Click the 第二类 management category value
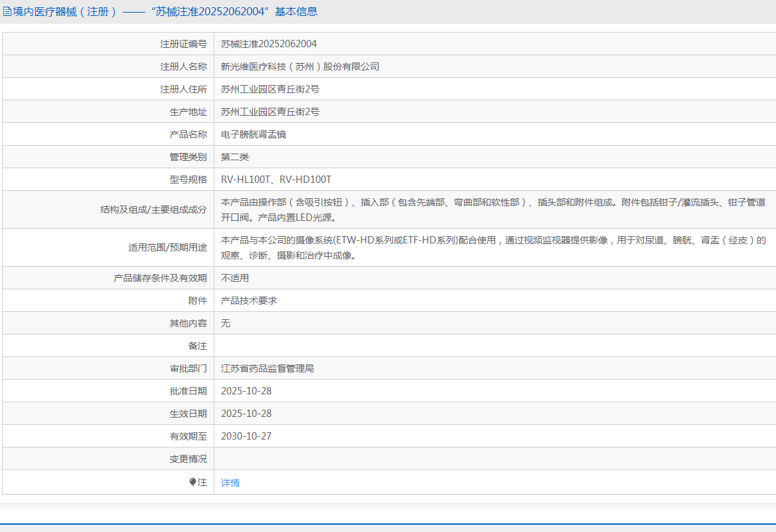776x532 pixels. click(x=235, y=157)
